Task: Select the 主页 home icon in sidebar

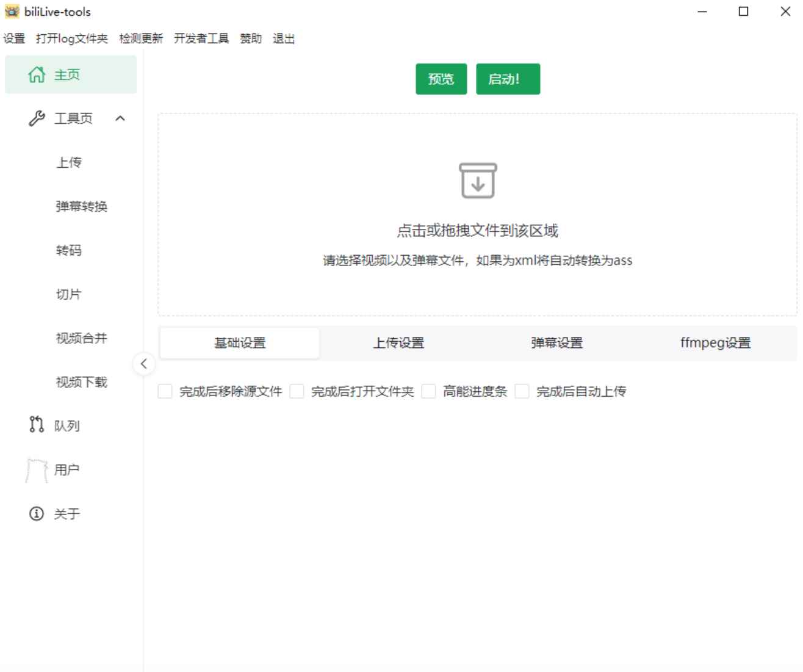Action: (x=37, y=74)
